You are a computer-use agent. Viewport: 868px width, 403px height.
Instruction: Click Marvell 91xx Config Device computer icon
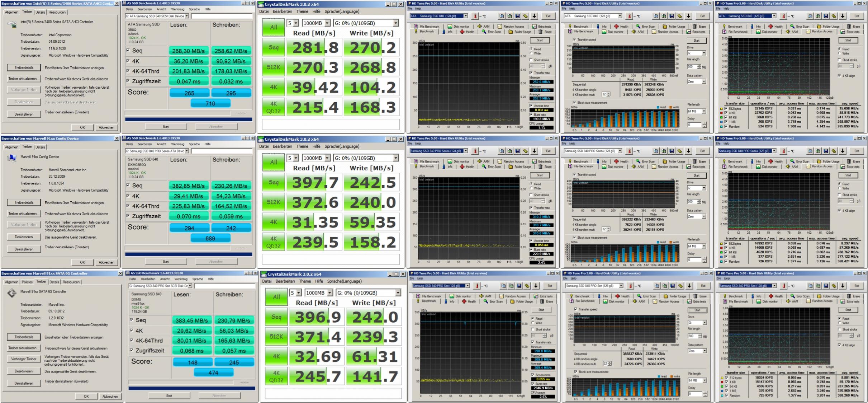click(12, 158)
